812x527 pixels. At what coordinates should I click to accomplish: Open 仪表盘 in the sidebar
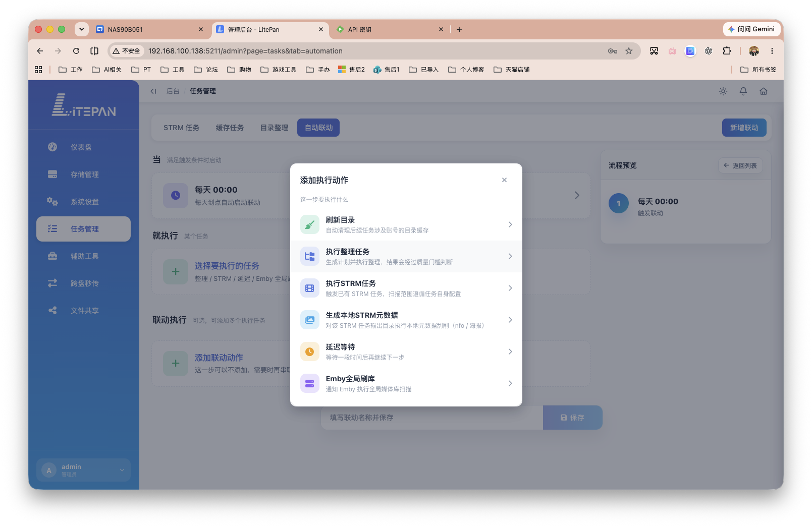click(x=83, y=147)
